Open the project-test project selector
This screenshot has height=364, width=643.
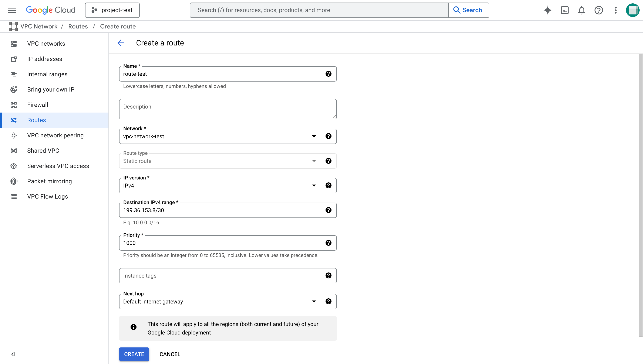112,10
